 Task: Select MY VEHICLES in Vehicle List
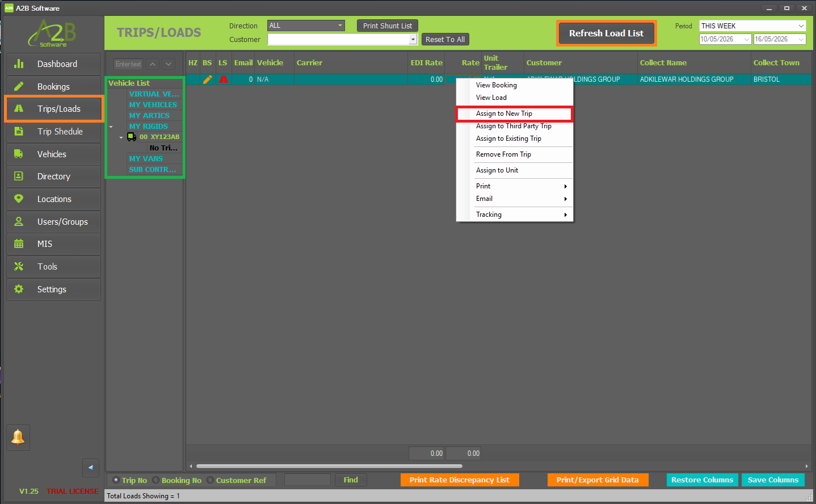(153, 105)
